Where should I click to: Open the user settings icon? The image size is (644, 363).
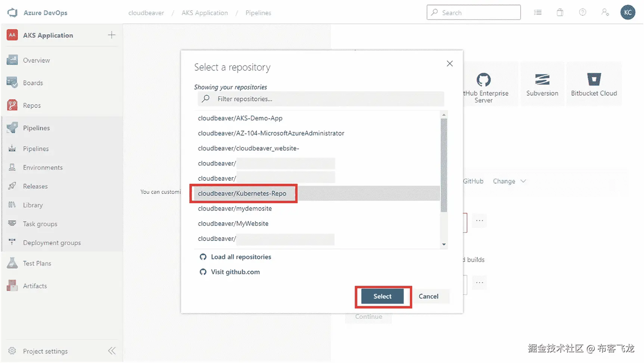[x=605, y=12]
